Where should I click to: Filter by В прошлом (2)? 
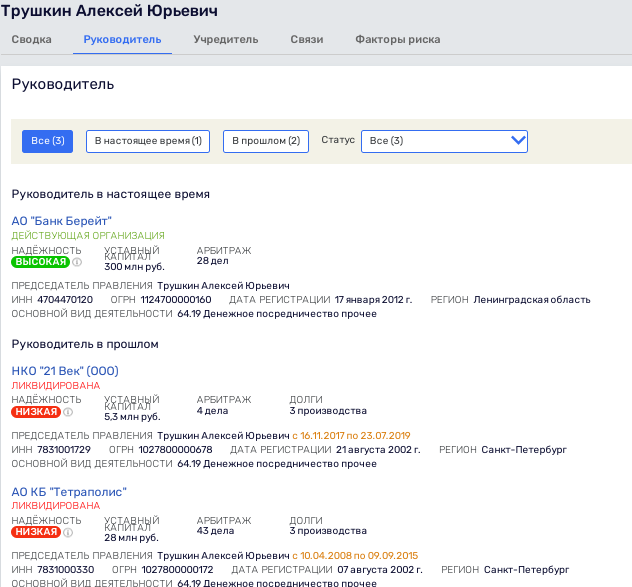tap(266, 141)
